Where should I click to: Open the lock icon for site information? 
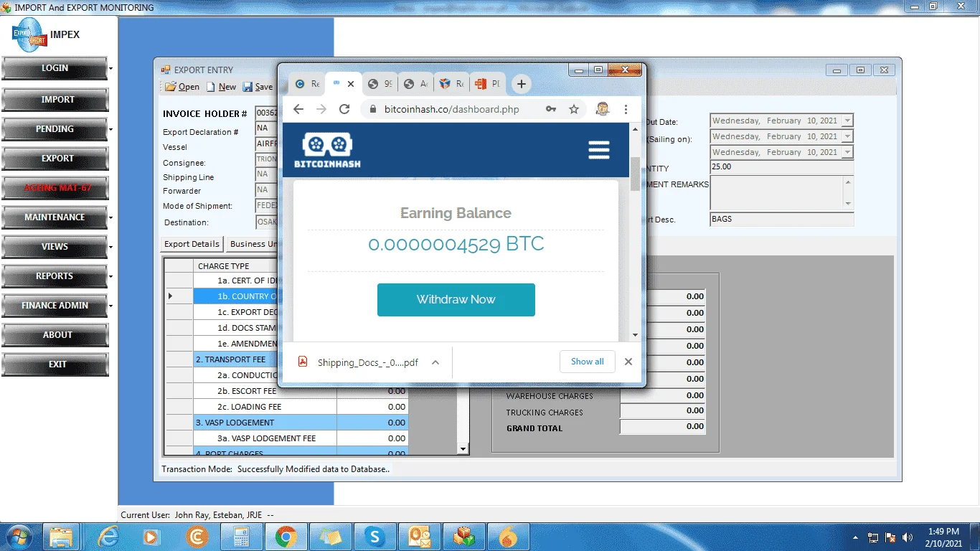pos(372,109)
